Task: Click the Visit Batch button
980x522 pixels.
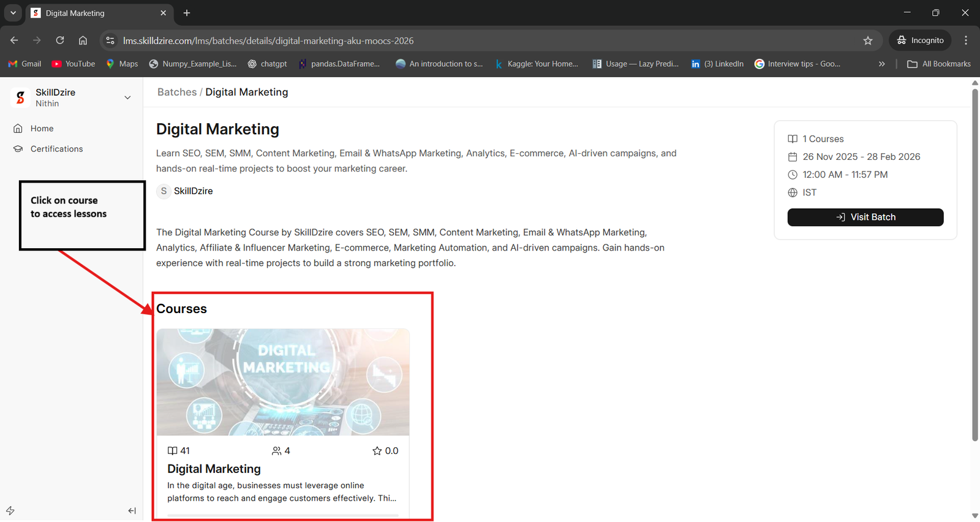Action: point(865,217)
